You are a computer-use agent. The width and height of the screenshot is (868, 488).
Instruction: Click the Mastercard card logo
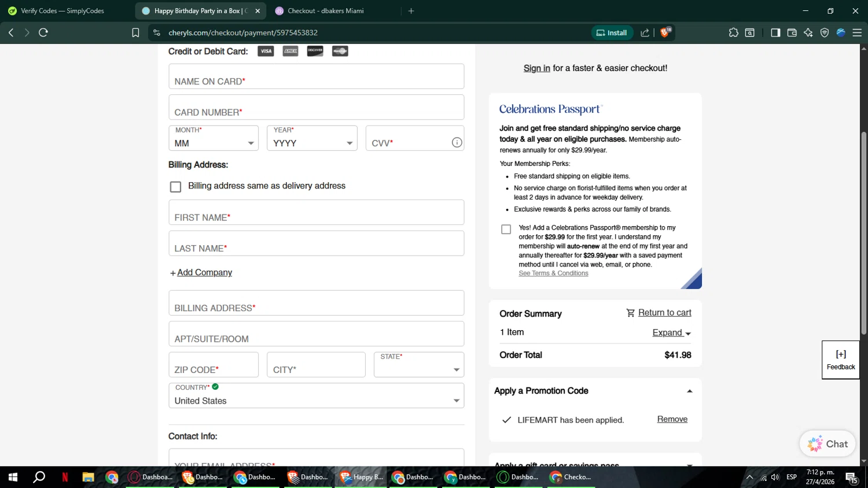click(340, 51)
